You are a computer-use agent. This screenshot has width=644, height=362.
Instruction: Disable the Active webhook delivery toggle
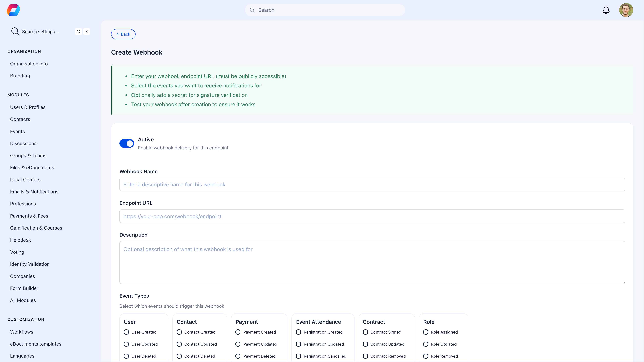coord(127,143)
